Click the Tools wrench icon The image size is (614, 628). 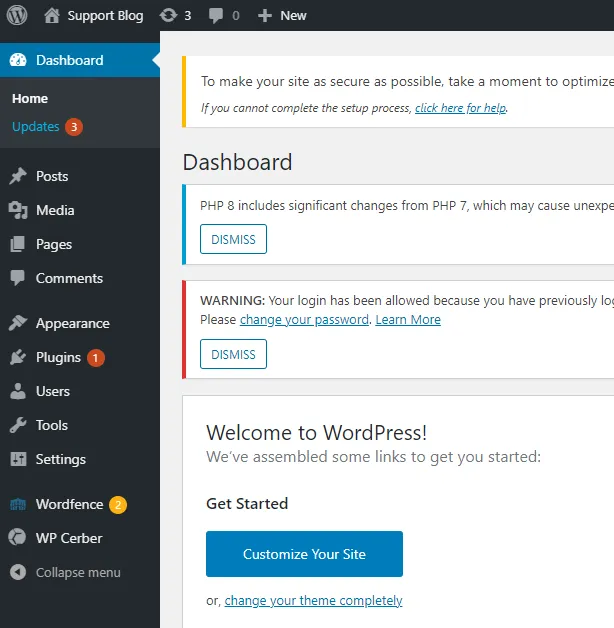pyautogui.click(x=18, y=425)
